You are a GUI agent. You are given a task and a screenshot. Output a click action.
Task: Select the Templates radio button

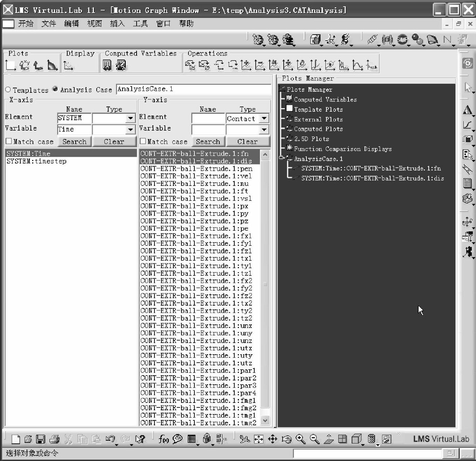coord(8,90)
